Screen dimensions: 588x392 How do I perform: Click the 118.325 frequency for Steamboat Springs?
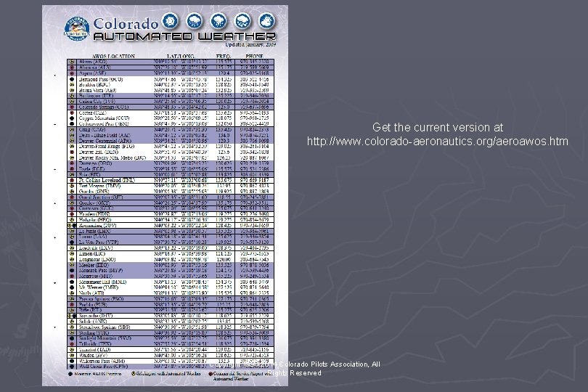pyautogui.click(x=224, y=327)
